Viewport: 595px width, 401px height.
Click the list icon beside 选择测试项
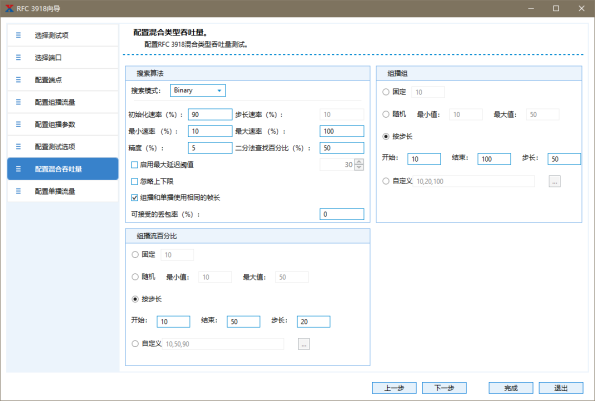tap(18, 35)
